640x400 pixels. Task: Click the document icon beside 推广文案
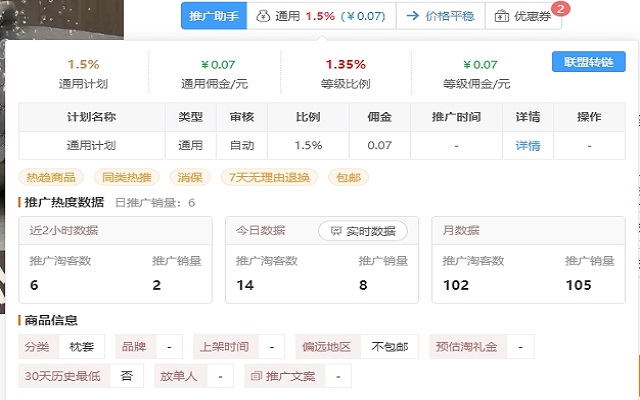click(x=256, y=376)
